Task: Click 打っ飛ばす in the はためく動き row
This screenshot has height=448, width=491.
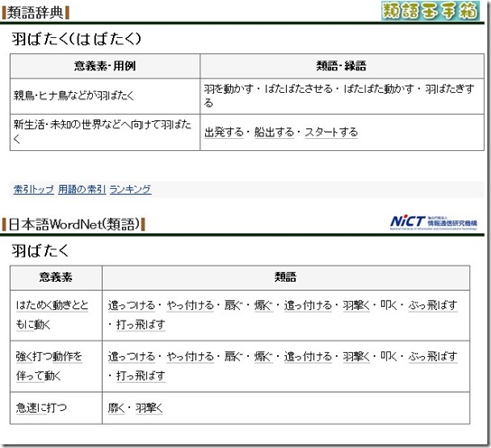Action: coord(141,324)
